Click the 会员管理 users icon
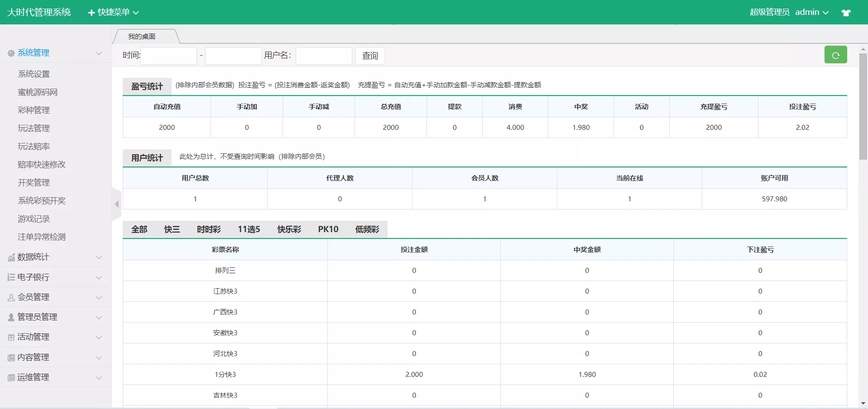The image size is (868, 409). click(10, 297)
